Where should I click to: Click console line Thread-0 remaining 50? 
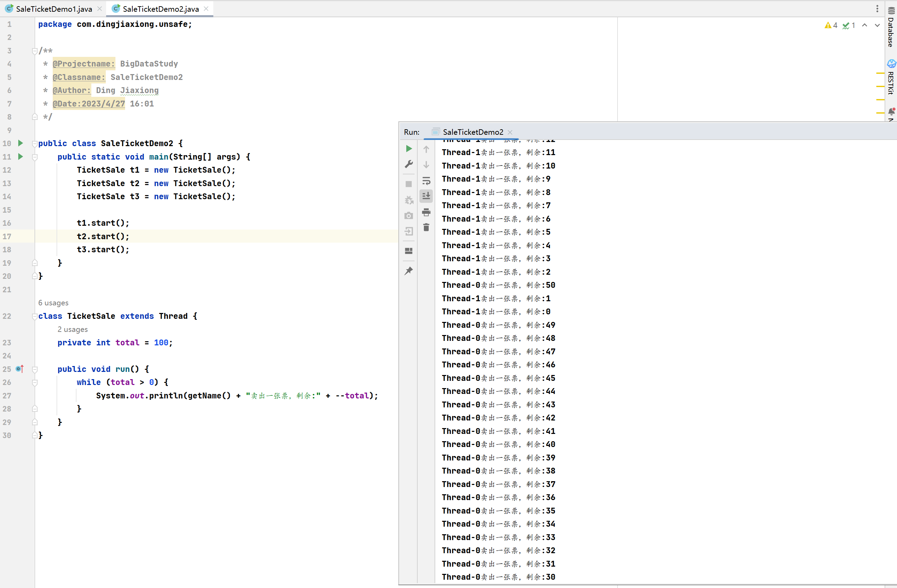click(x=498, y=285)
